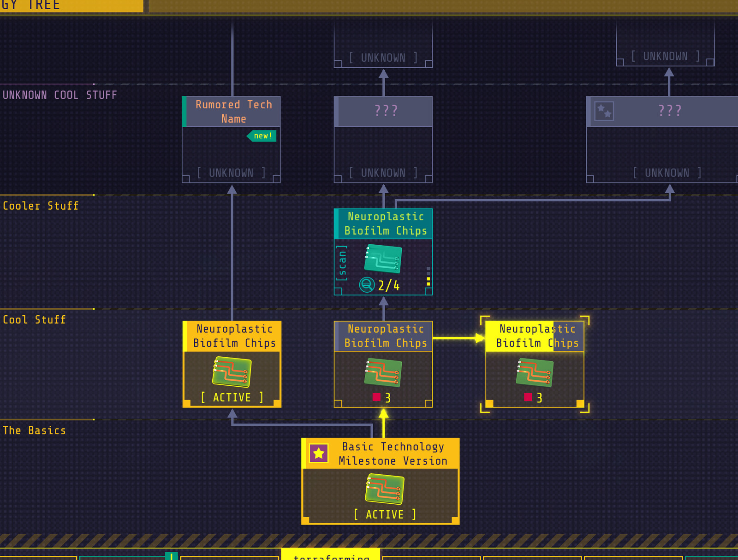Click the scan progress segment bar on the teal card
This screenshot has height=560, width=738.
tap(428, 276)
